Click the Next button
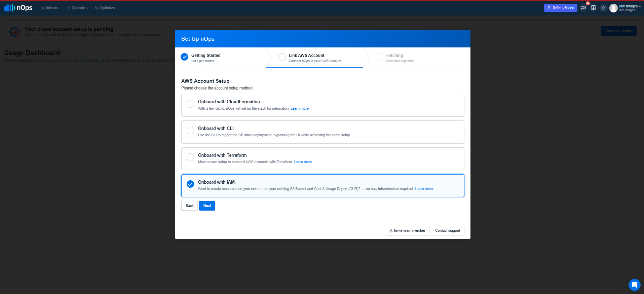The height and width of the screenshot is (294, 644). point(207,206)
